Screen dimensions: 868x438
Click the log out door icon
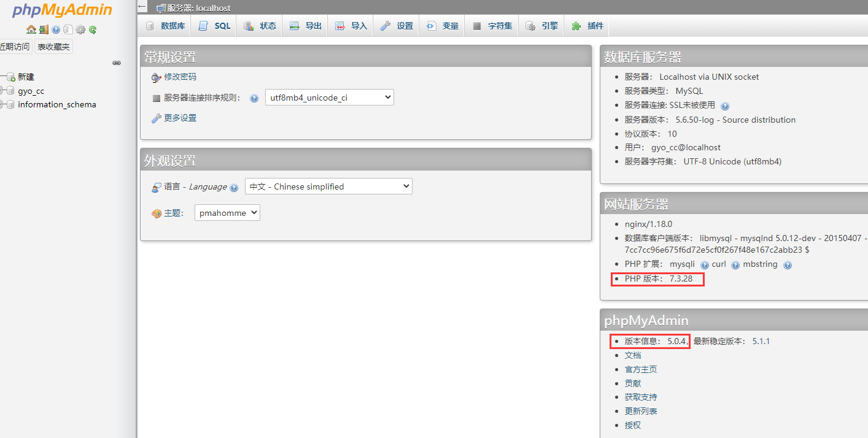tap(44, 29)
